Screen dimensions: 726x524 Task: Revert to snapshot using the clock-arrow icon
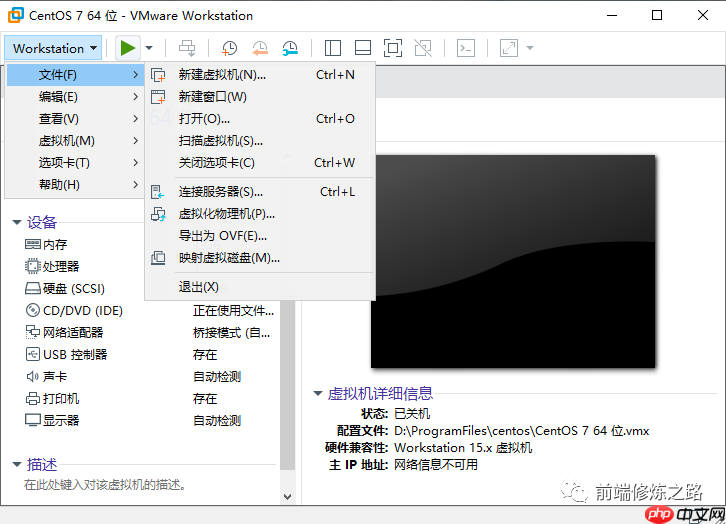(x=260, y=48)
